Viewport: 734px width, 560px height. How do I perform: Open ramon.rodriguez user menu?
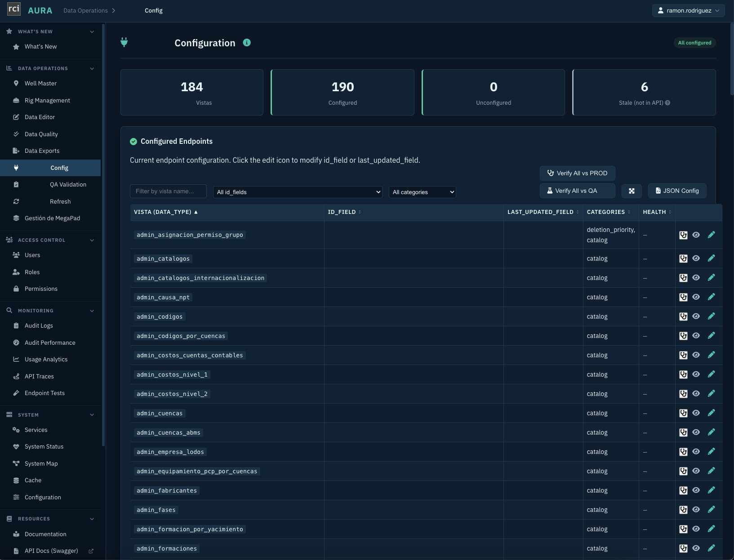688,10
